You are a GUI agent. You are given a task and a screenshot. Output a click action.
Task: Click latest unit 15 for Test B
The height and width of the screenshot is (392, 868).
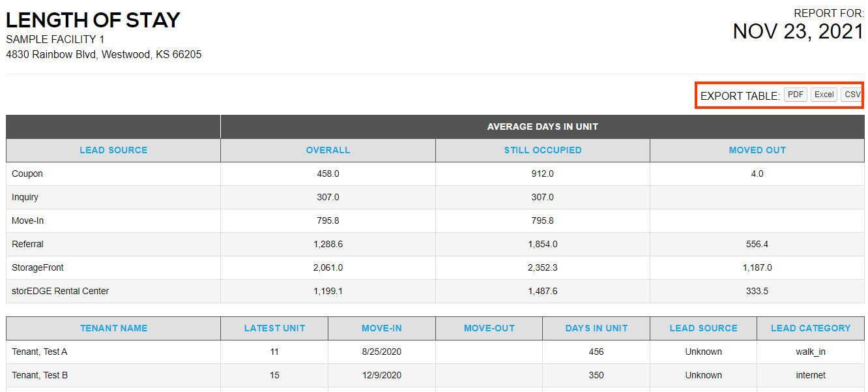point(274,376)
